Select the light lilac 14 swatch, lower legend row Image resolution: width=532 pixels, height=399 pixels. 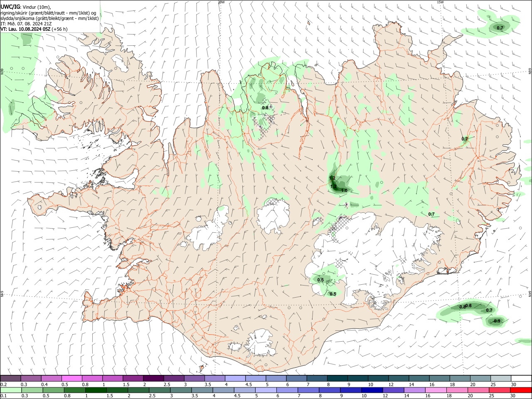tap(414, 390)
